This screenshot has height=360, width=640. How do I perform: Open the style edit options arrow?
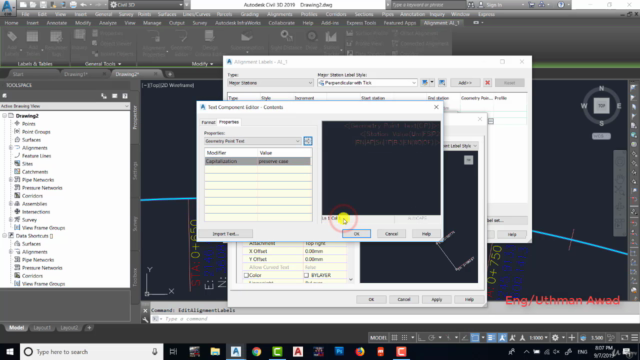coord(432,83)
